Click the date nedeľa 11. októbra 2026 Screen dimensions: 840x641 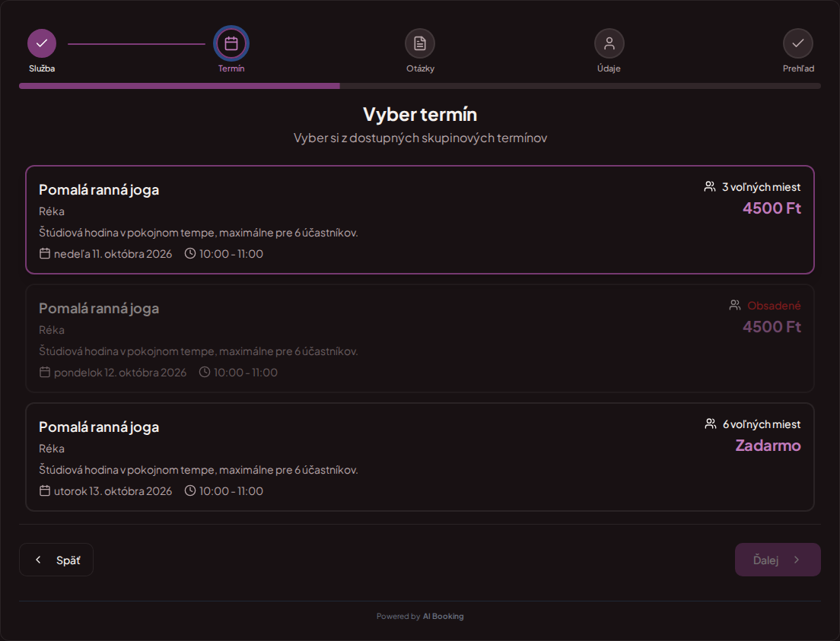pos(113,254)
